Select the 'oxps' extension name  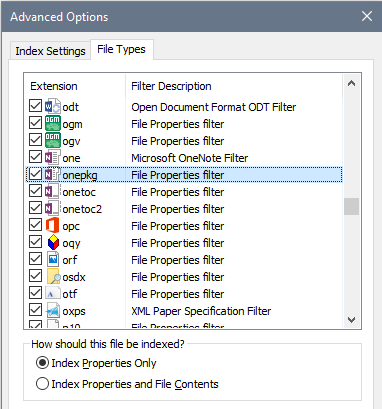[74, 311]
